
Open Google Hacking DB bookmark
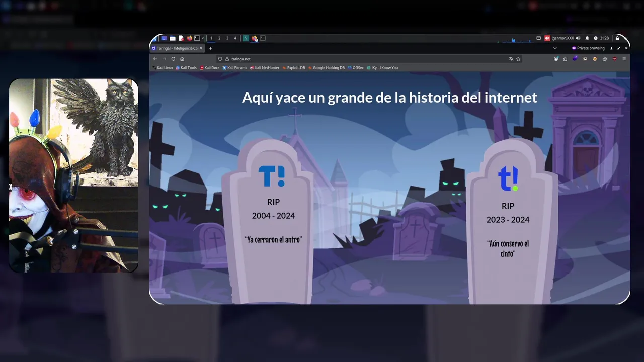point(327,68)
